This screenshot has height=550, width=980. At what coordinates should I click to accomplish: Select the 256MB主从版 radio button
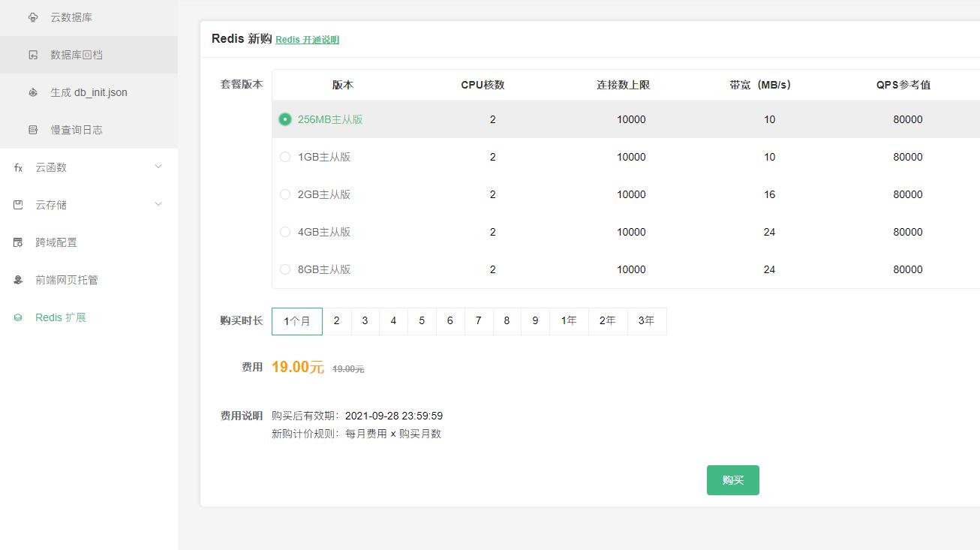(285, 119)
